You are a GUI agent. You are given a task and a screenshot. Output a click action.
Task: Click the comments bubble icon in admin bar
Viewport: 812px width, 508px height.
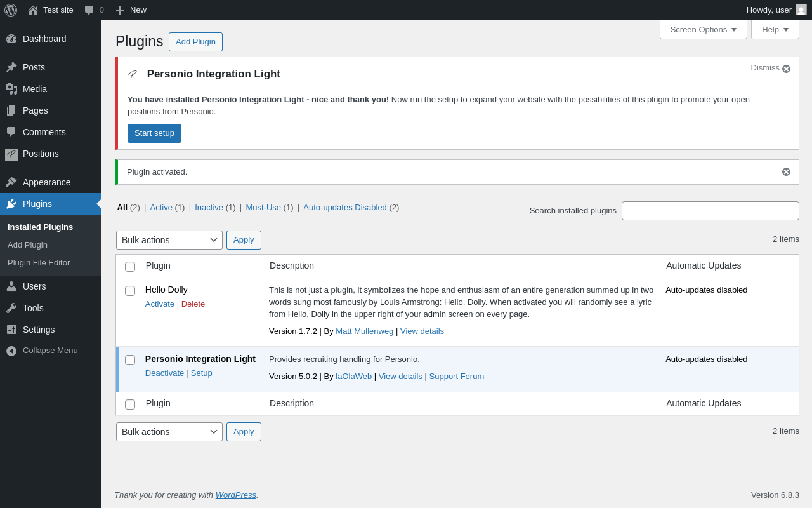(89, 10)
